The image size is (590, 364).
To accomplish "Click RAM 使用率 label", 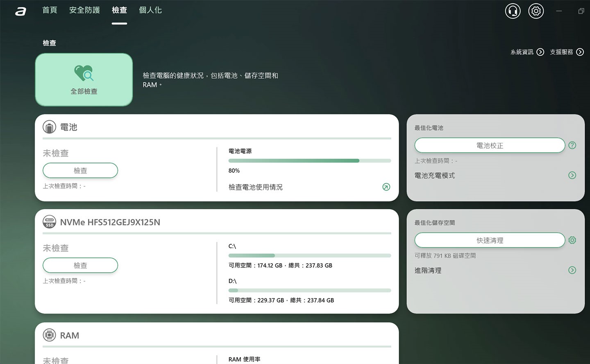I will [x=244, y=359].
